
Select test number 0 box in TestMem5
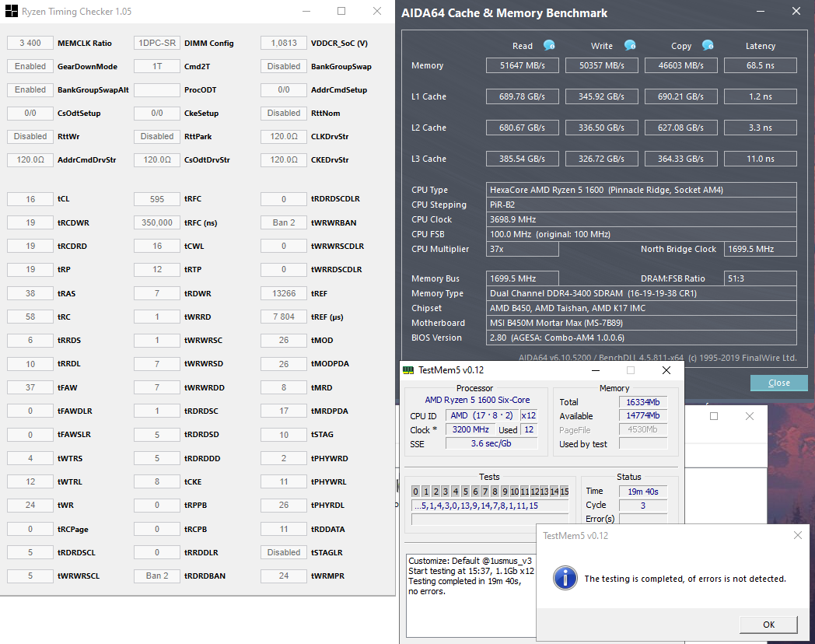click(415, 492)
